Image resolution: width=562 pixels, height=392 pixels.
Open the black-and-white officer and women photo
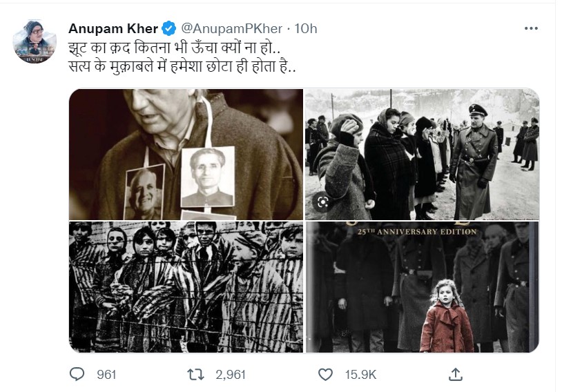click(x=422, y=154)
